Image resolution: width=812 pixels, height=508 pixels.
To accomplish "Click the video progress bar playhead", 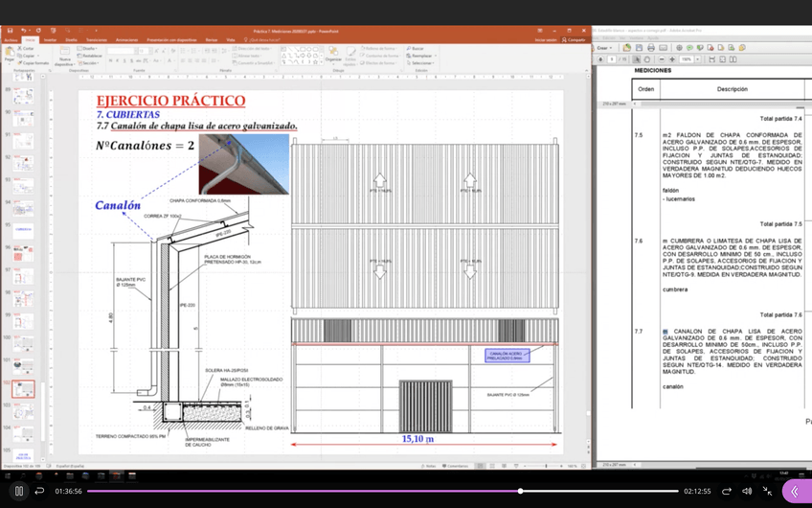I will tap(520, 491).
